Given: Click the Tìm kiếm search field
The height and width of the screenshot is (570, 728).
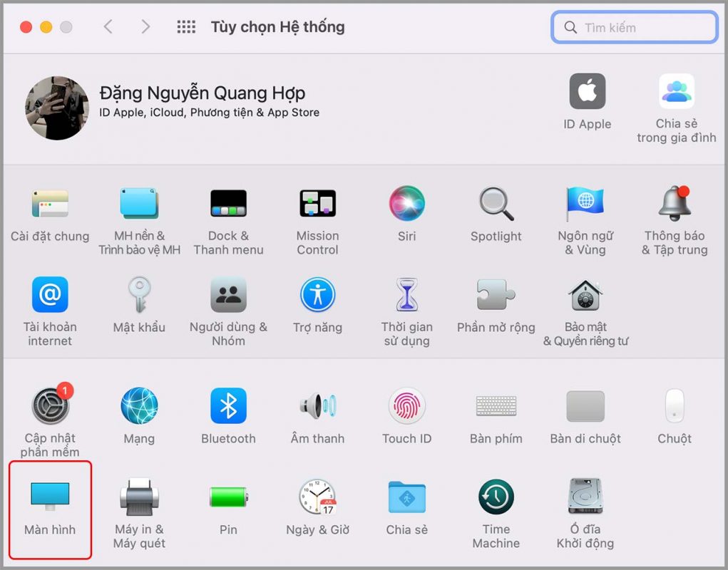Looking at the screenshot, I should pos(642,28).
